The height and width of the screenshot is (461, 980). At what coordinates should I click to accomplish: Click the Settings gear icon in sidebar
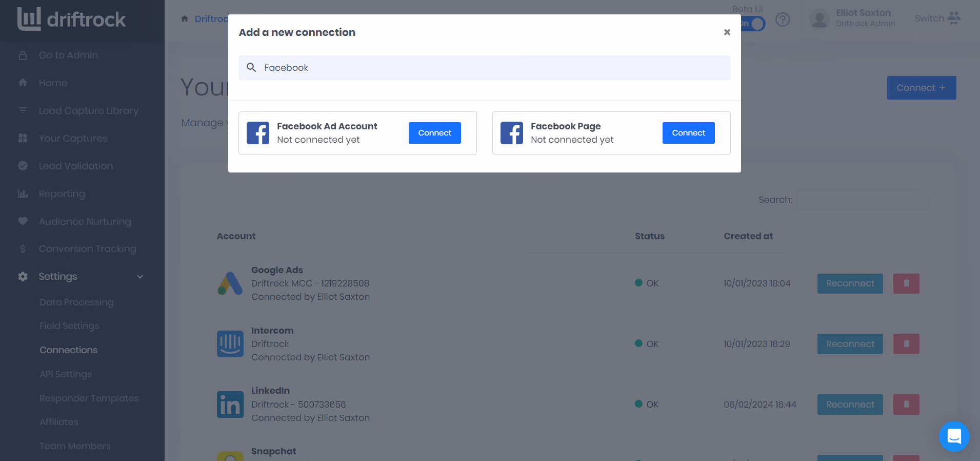23,277
